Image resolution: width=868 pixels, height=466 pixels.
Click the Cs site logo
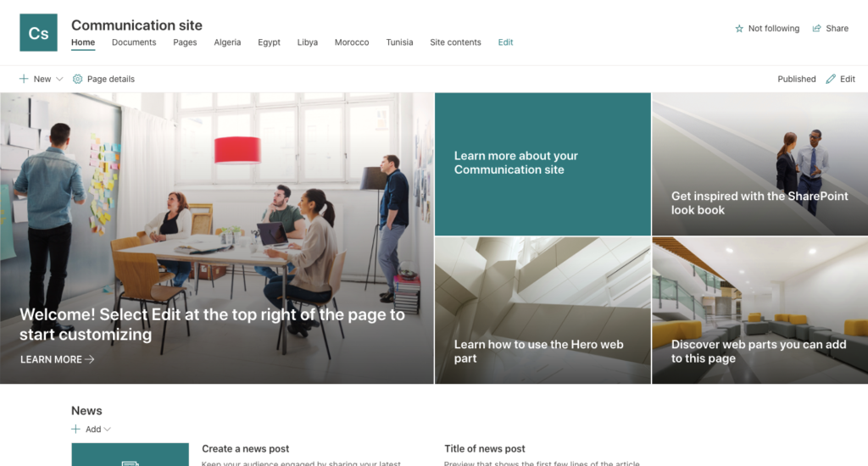point(38,33)
